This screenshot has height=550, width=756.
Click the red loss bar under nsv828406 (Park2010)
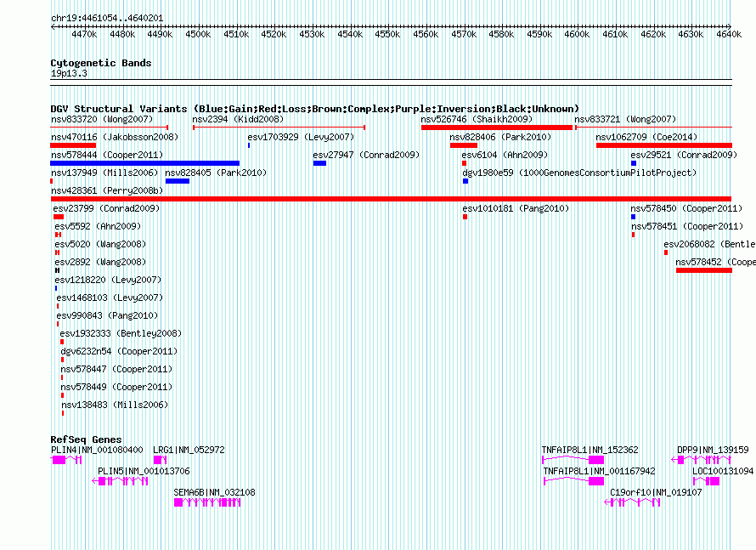coord(463,145)
